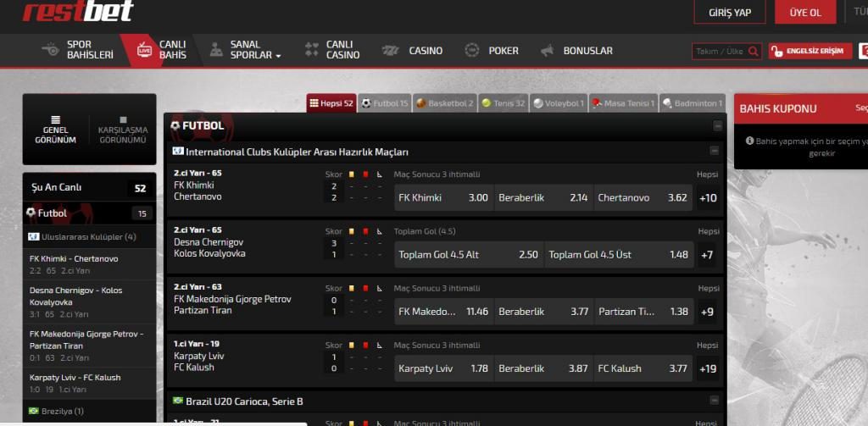Image resolution: width=868 pixels, height=426 pixels.
Task: Open Karpaty Lviv - FC Kalush sidebar match
Action: tap(89, 384)
